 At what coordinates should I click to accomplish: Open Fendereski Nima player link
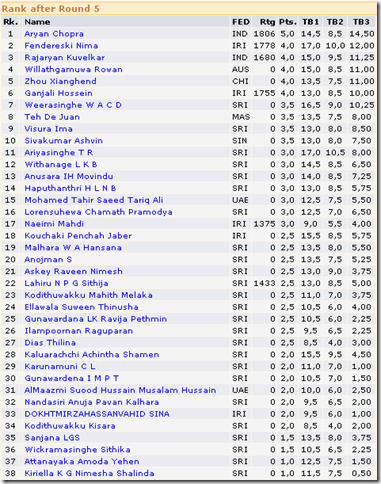pos(61,46)
